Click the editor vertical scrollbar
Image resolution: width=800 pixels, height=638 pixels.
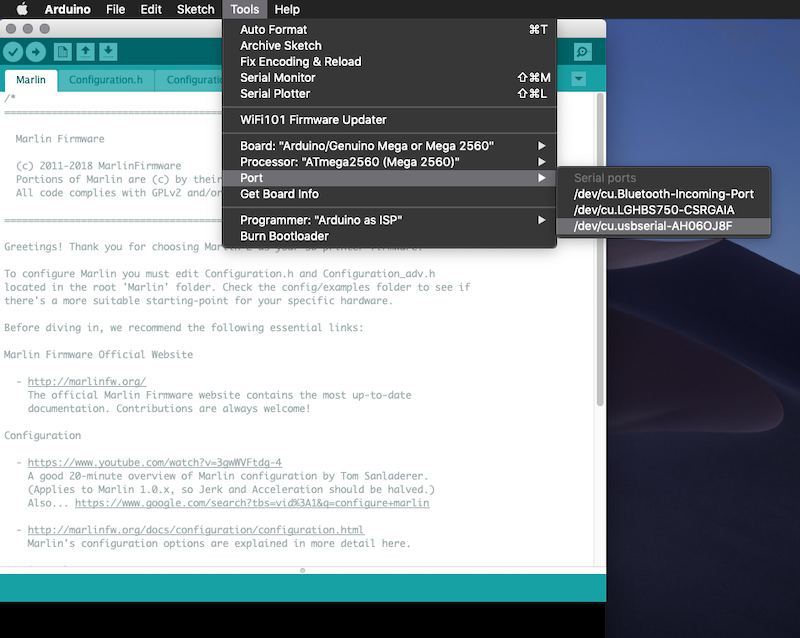click(x=600, y=249)
